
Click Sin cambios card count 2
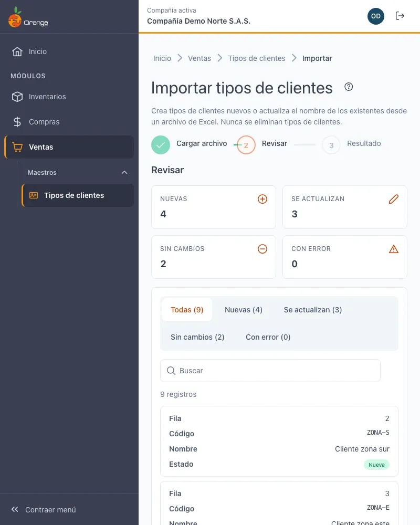point(163,264)
